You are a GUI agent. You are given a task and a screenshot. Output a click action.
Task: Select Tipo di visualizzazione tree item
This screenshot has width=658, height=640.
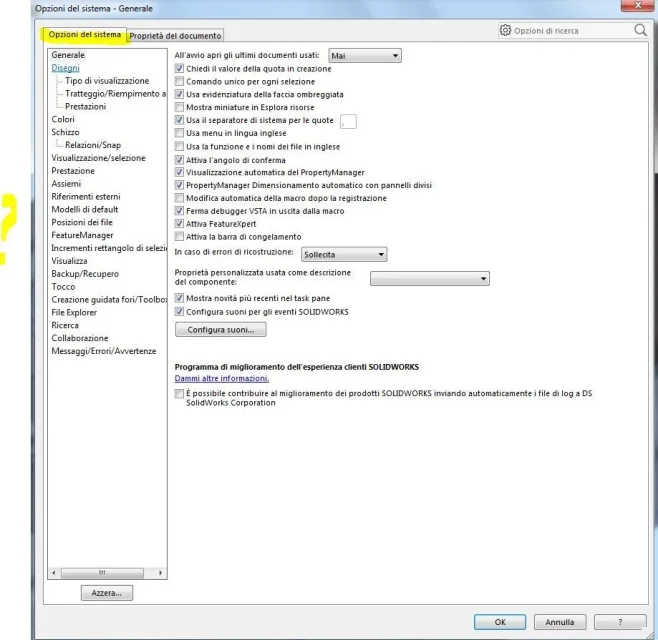(x=107, y=81)
